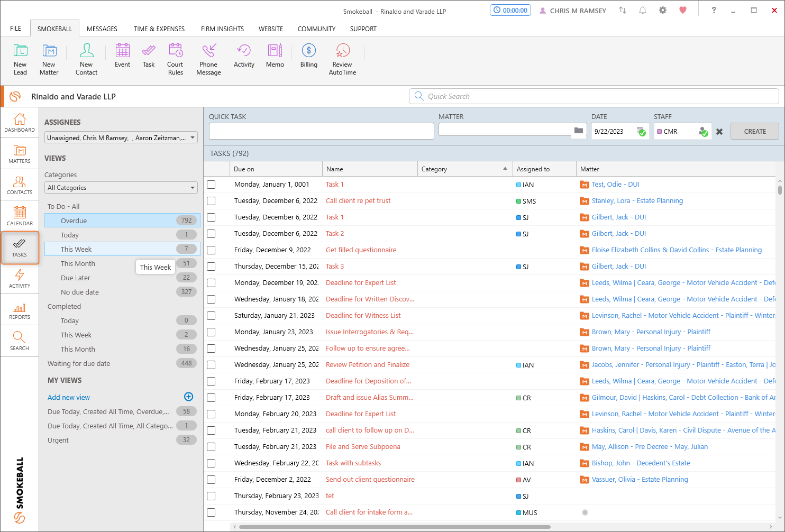
Task: Switch to TIME & EXPENSES tab
Action: point(159,29)
